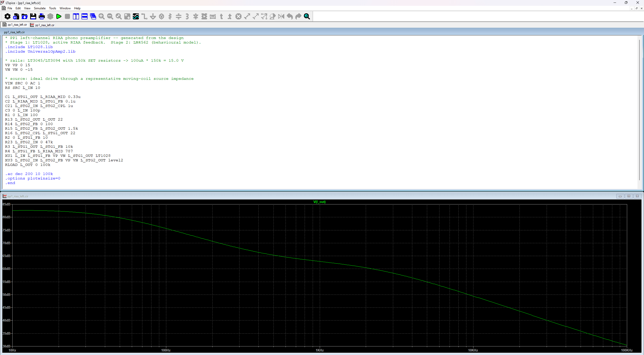Open the settings gear in the toolbar
644x355 pixels.
(x=8, y=17)
